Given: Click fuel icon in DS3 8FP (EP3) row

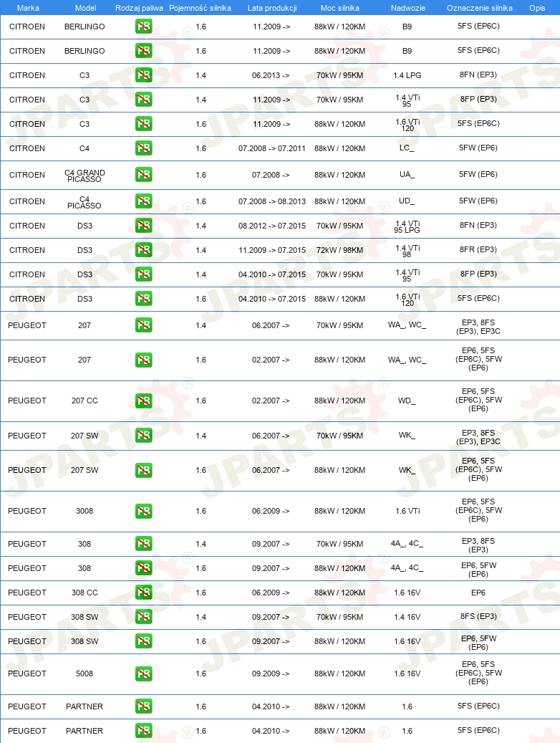Looking at the screenshot, I should [143, 274].
